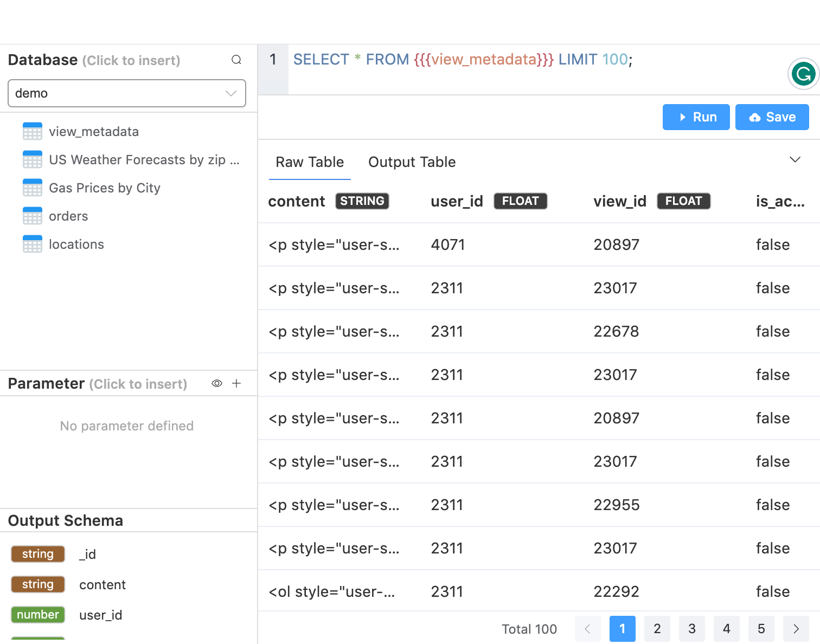Insert view_metadata table name
The image size is (820, 644).
point(94,132)
